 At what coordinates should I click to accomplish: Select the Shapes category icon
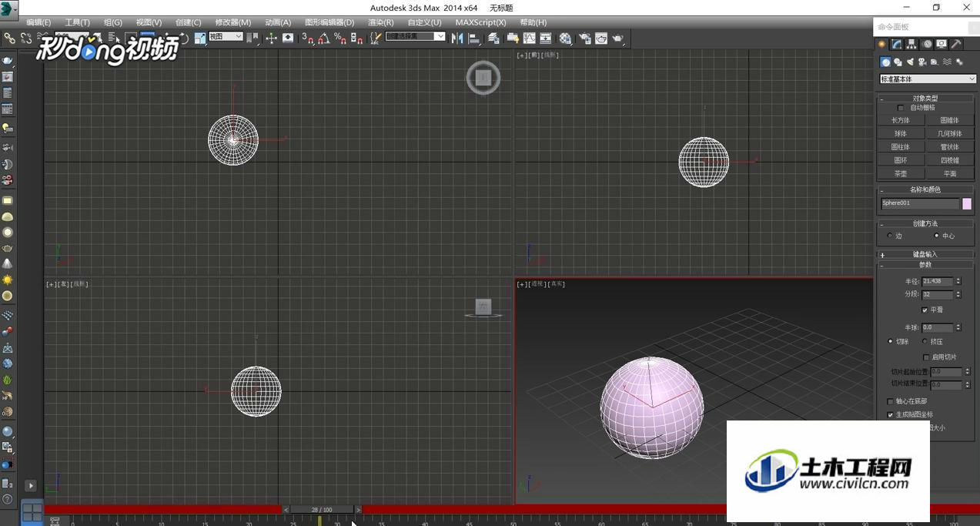898,62
